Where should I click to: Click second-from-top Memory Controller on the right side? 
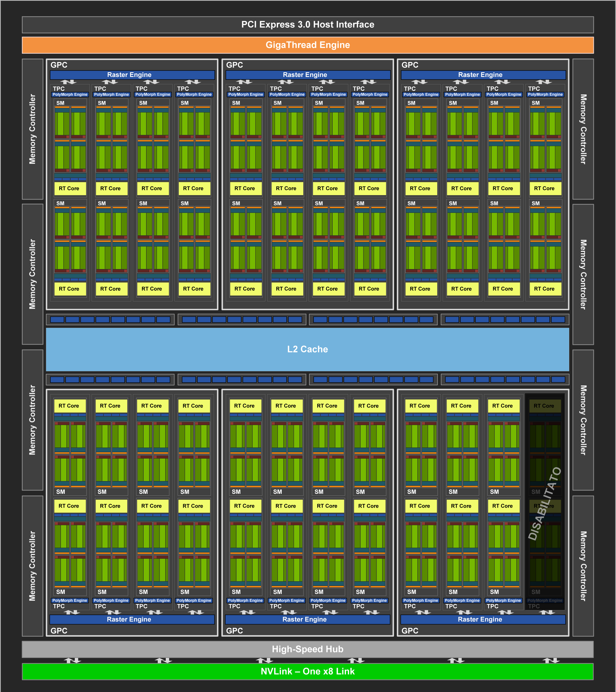pyautogui.click(x=583, y=274)
